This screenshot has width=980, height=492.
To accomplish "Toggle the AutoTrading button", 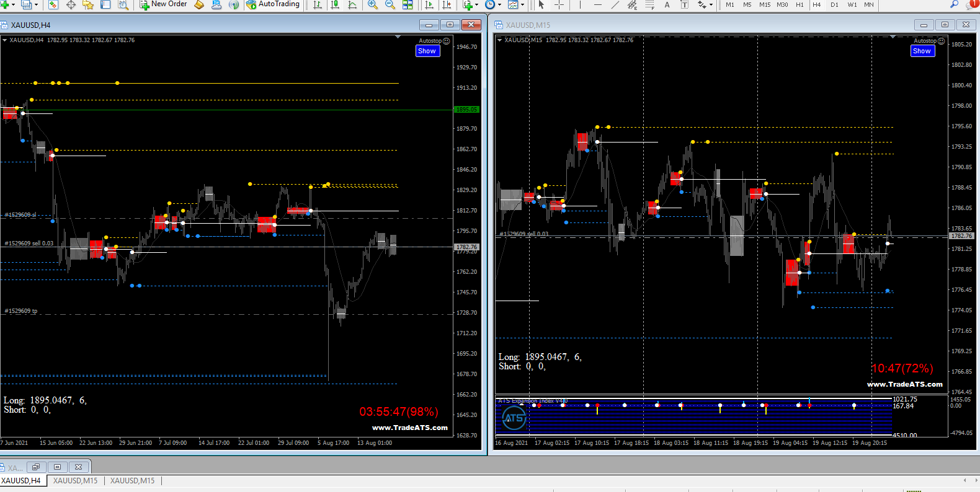I will tap(273, 4).
